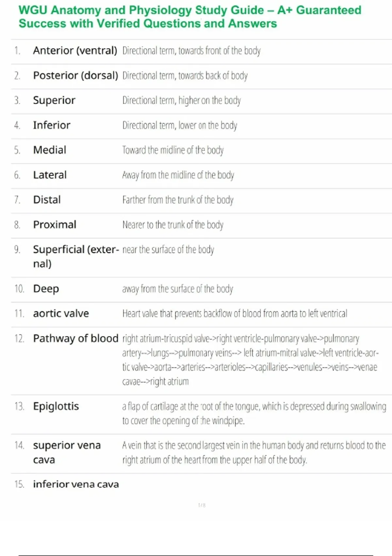392x556 pixels.
Task: Select the 'Posterior (dorsal)' term
Action: point(75,76)
